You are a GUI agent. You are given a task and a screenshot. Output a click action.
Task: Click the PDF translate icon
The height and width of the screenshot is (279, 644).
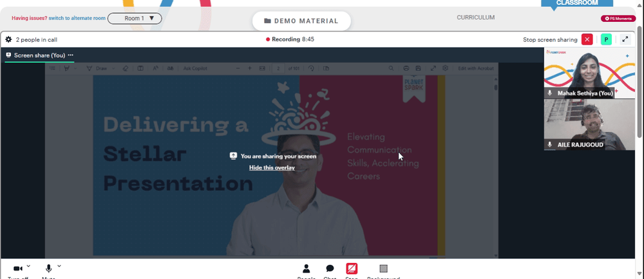(x=171, y=68)
